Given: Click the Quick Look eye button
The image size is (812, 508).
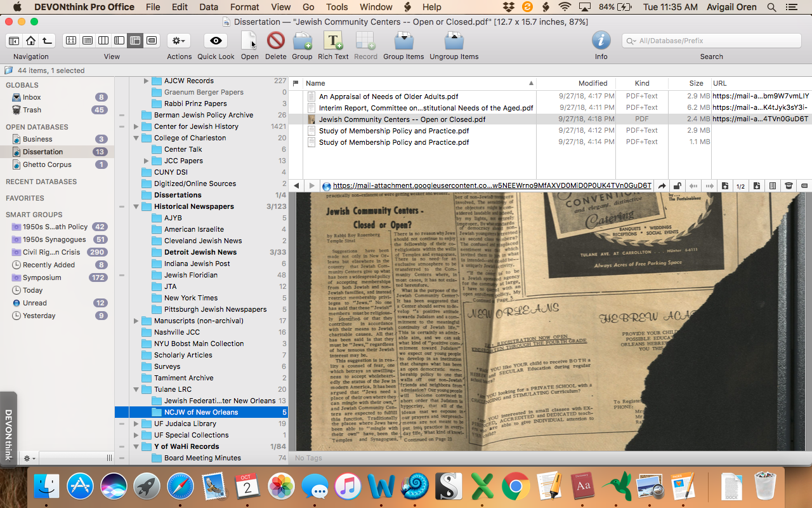Looking at the screenshot, I should click(216, 41).
